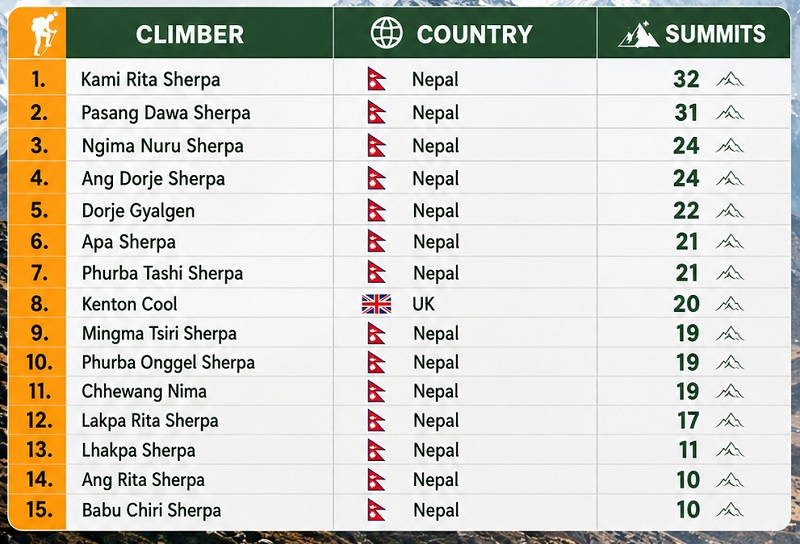Click the Nepal flag beside Apa Sherpa

376,241
